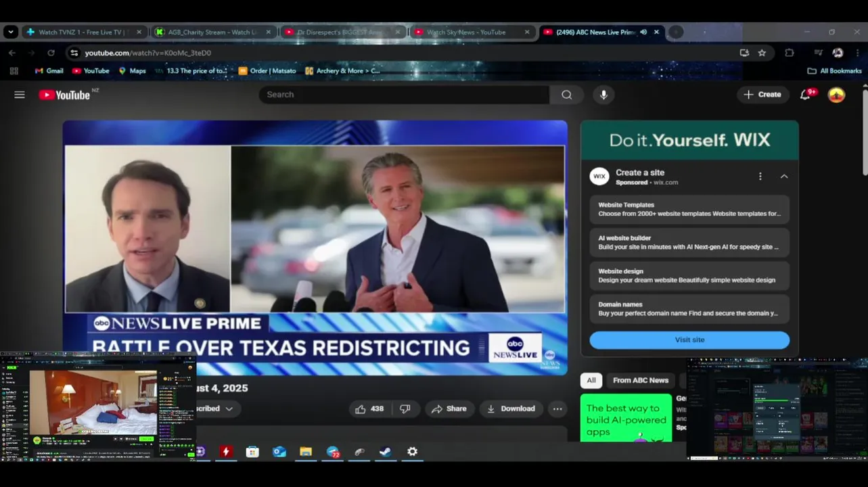The image size is (868, 487).
Task: Open Outlook from the taskbar
Action: click(279, 452)
